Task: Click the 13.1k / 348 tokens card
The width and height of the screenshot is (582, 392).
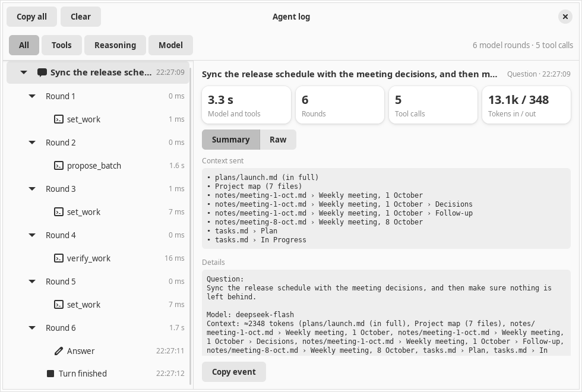Action: pos(526,105)
